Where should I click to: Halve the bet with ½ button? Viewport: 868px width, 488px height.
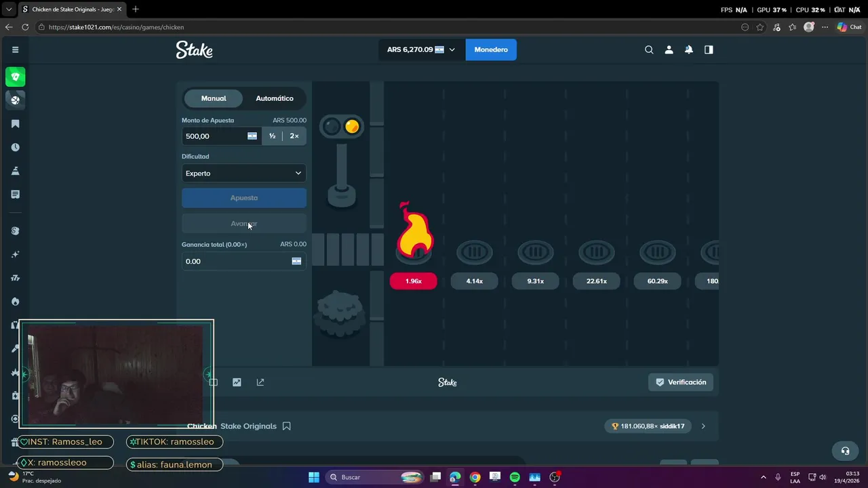(x=272, y=136)
